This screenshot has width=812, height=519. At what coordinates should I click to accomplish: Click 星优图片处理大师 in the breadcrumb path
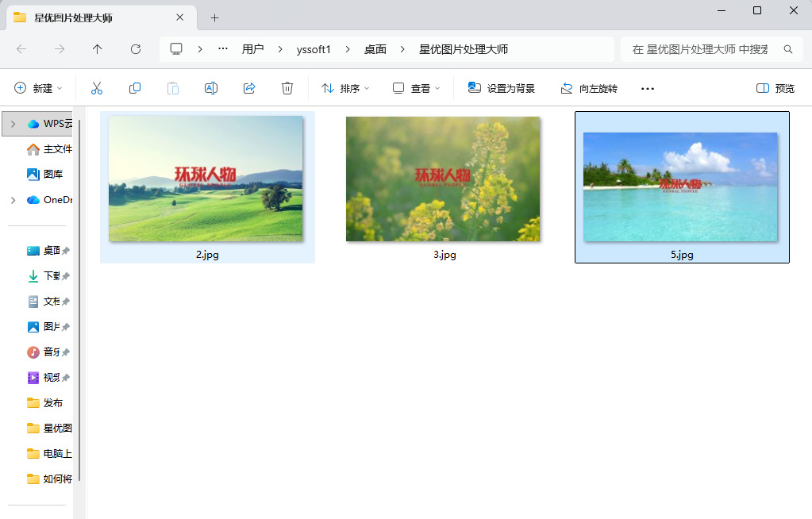pos(464,49)
